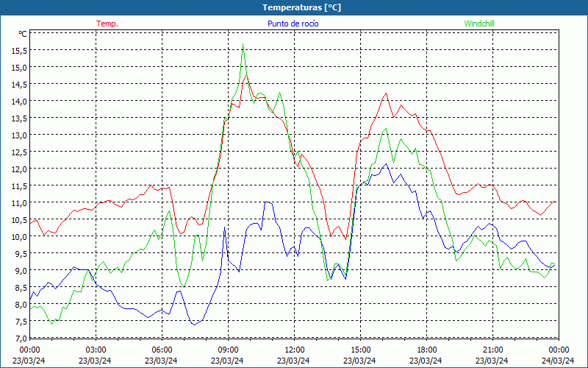Click the '23/03/24' date under 06:00

click(161, 361)
